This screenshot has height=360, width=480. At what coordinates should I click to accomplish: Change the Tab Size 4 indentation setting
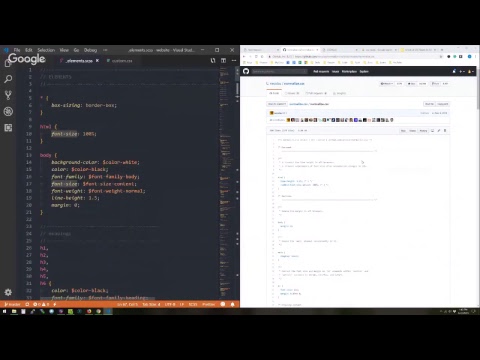point(151,304)
